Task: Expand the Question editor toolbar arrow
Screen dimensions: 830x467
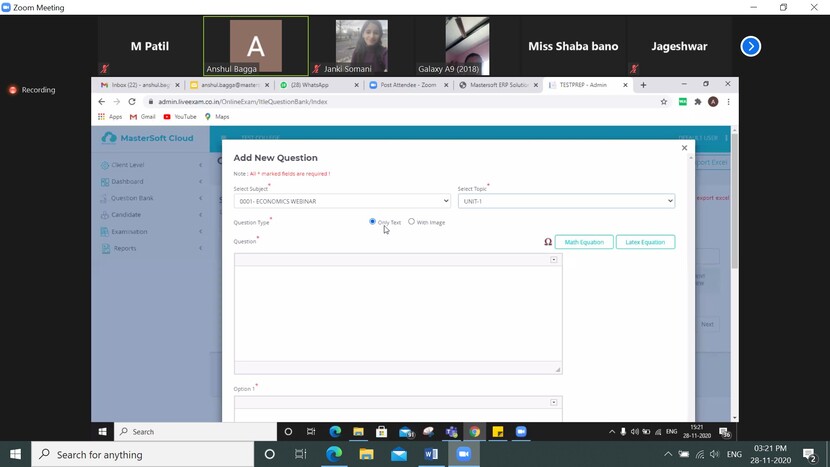Action: click(554, 260)
